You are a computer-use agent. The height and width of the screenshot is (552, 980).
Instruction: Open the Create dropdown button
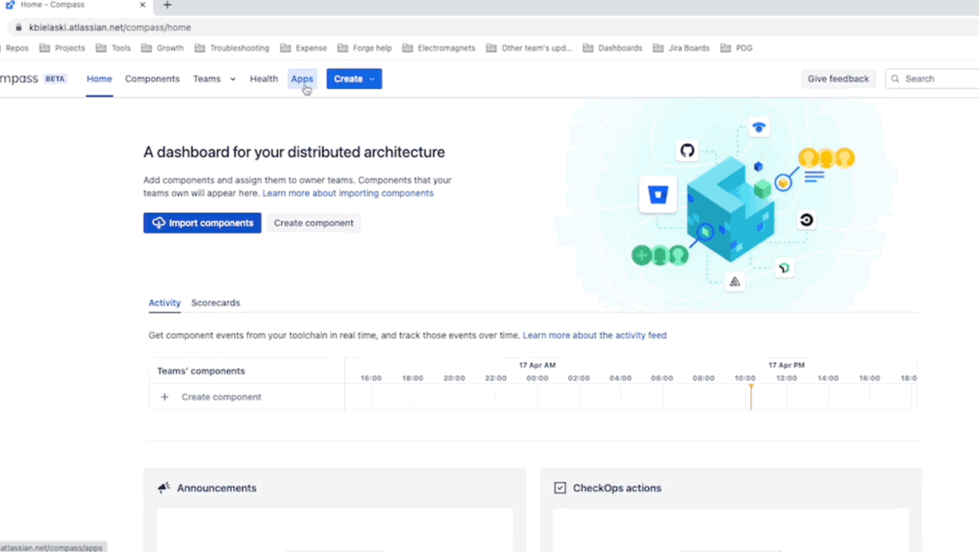(354, 79)
